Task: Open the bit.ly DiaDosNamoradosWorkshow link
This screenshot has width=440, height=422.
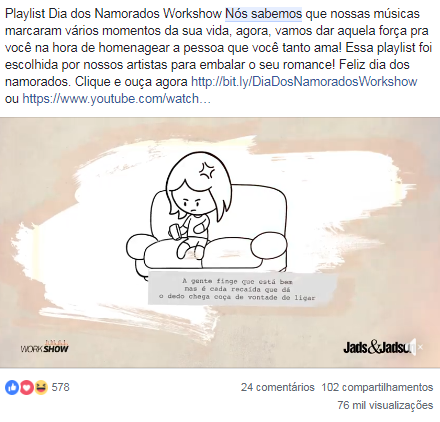Action: (304, 81)
